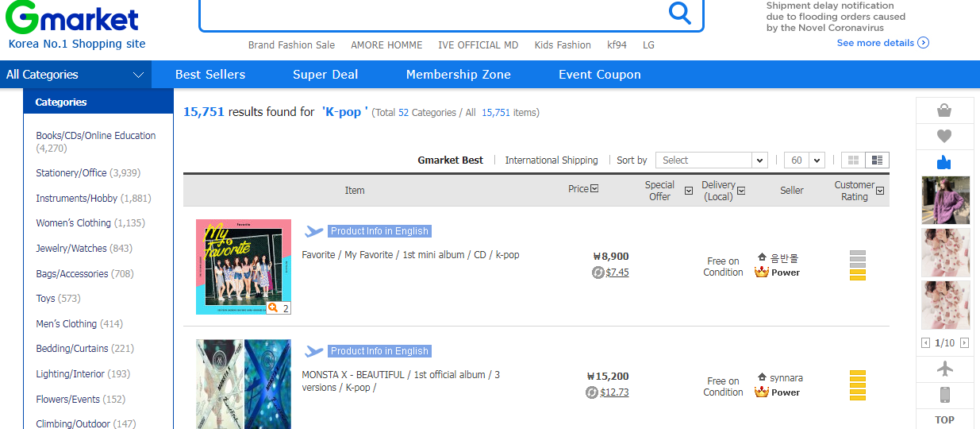Expand the All Categories menu
The image size is (980, 429).
(75, 75)
